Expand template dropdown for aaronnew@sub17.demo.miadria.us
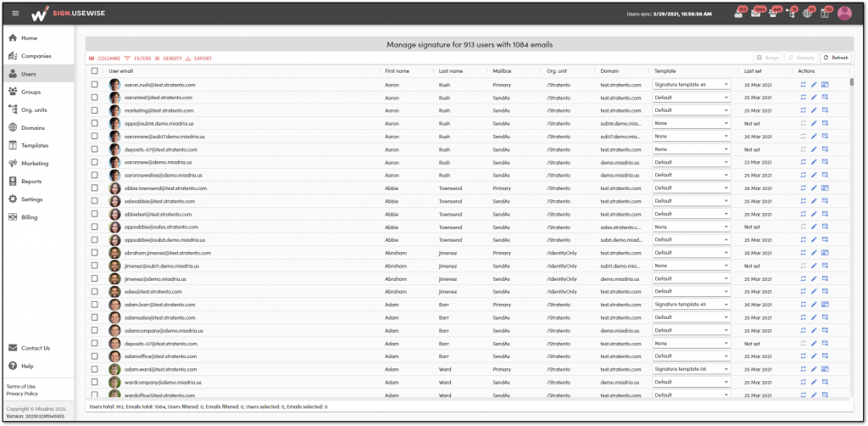This screenshot has height=426, width=868. pyautogui.click(x=692, y=137)
